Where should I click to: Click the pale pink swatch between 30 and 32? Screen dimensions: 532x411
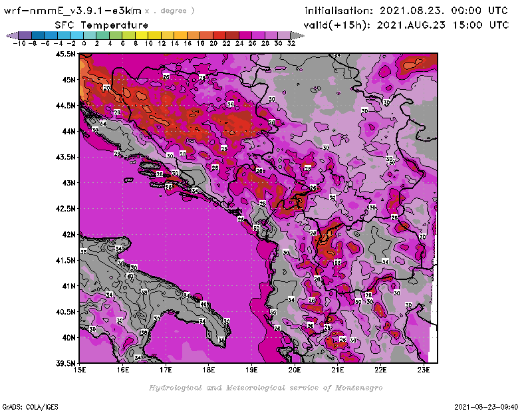pos(284,35)
